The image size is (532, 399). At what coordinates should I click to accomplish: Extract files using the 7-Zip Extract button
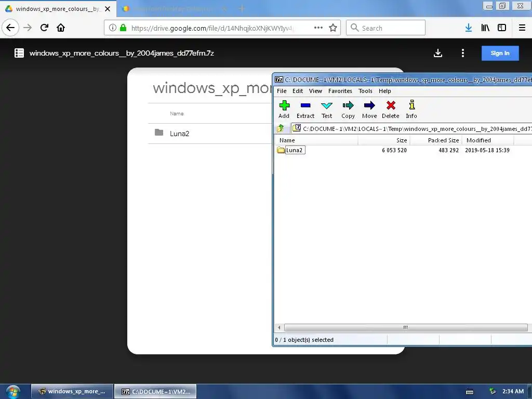[305, 109]
